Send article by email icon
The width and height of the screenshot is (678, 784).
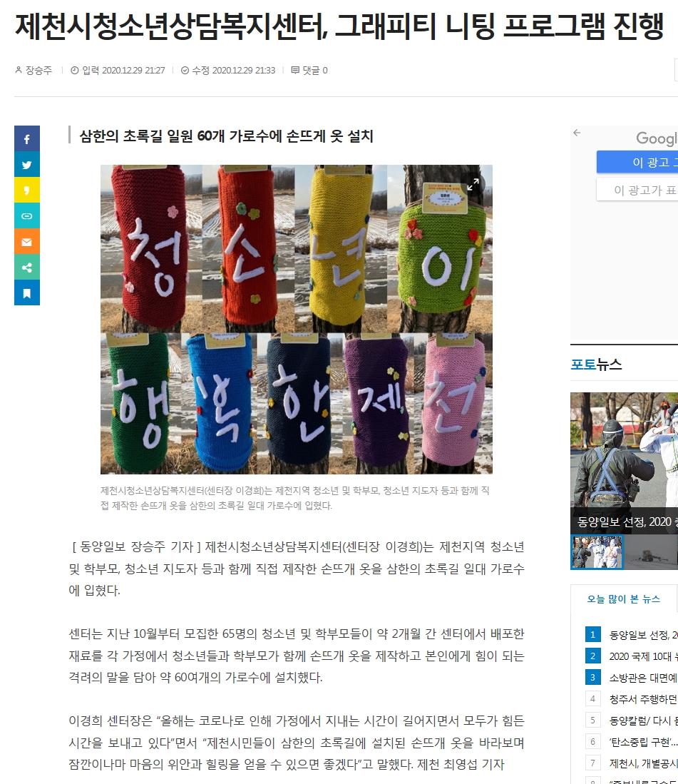[x=27, y=242]
